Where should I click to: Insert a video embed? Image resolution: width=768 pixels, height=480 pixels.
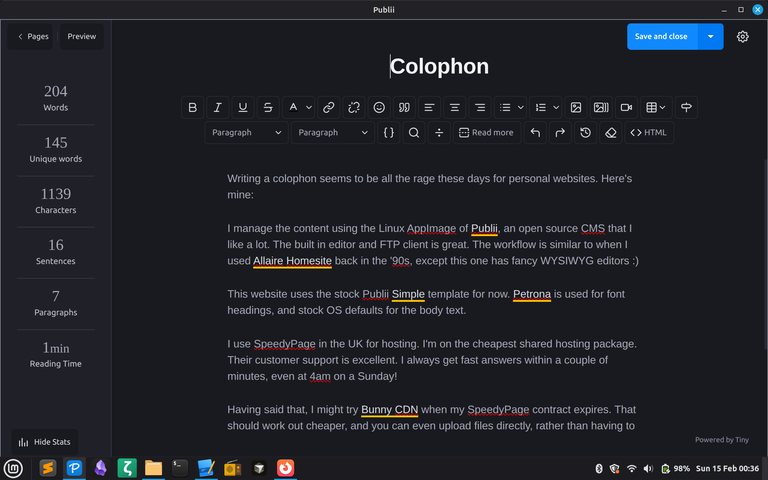(626, 107)
